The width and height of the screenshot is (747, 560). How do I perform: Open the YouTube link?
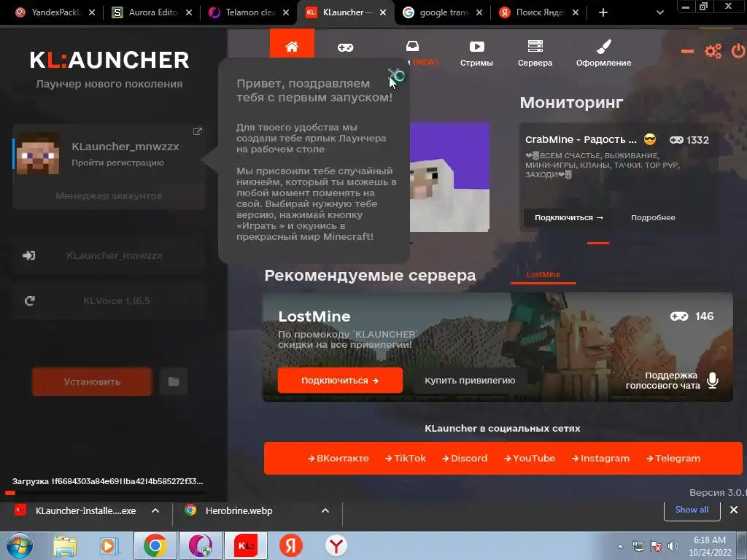click(x=530, y=458)
